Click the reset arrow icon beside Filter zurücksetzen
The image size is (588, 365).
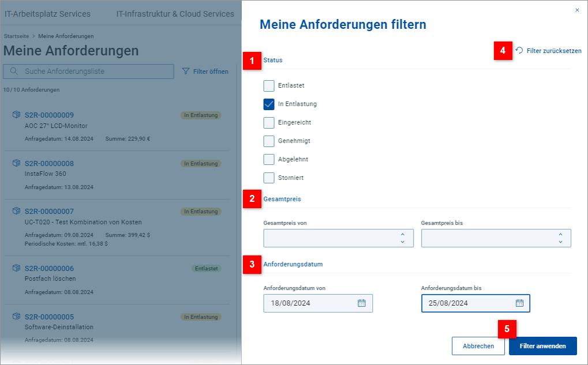[519, 51]
